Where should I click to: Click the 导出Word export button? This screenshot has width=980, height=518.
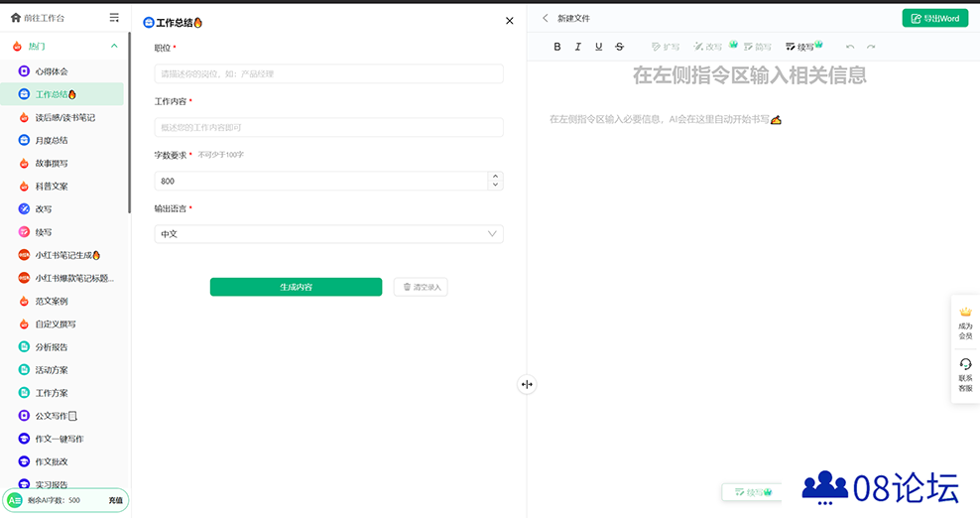(x=935, y=18)
